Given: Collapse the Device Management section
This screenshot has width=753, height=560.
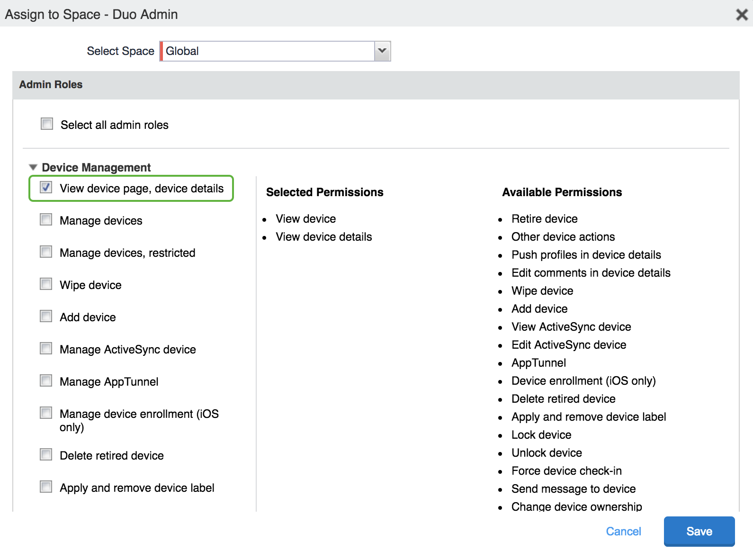Looking at the screenshot, I should [33, 167].
